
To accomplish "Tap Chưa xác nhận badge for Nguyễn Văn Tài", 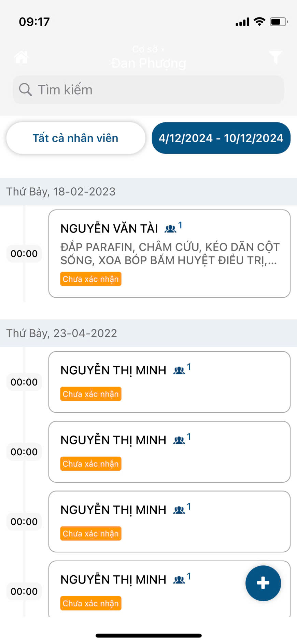I will coord(91,279).
